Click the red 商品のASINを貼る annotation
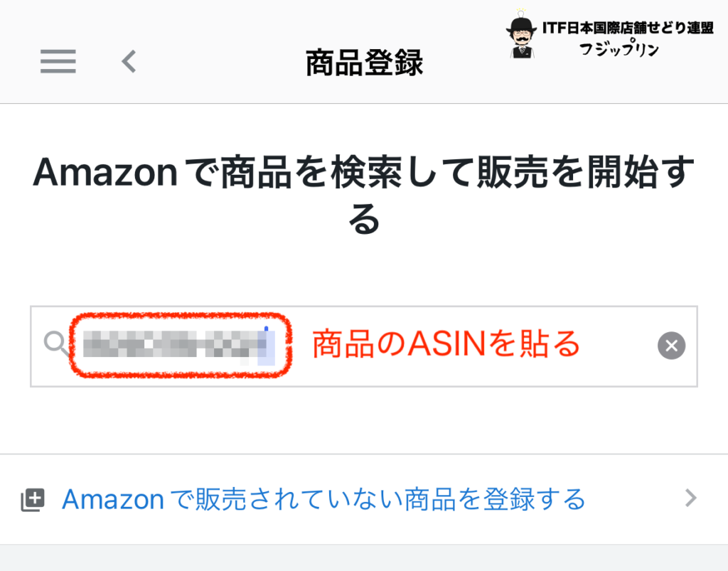This screenshot has height=571, width=728. [x=446, y=344]
